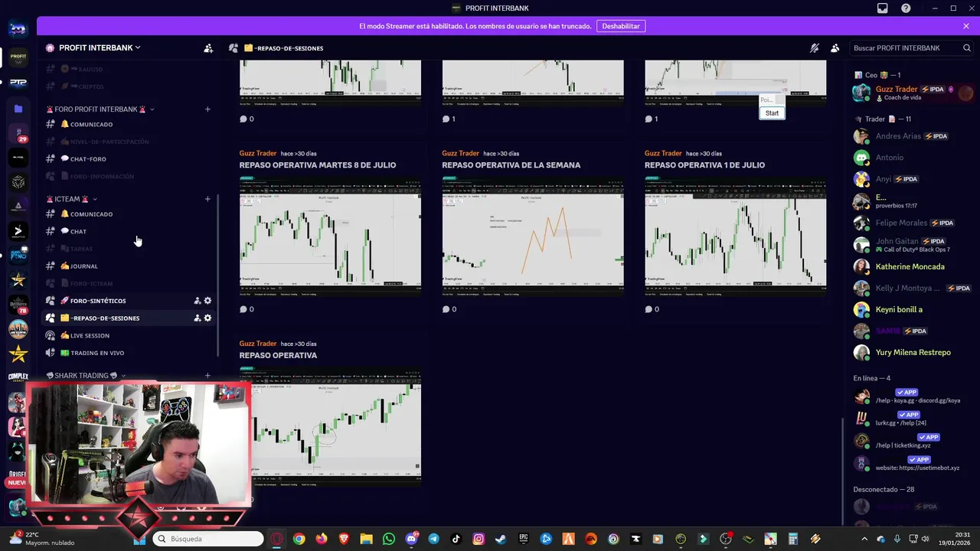
Task: Click Start button on top-right post thumbnail
Action: point(772,112)
